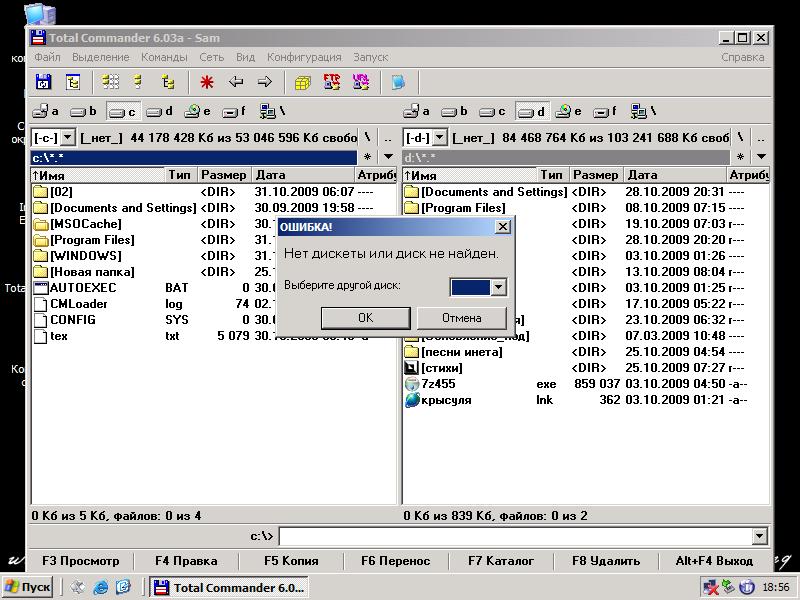Click the reread source floppy-disk toolbar icon

coord(44,82)
